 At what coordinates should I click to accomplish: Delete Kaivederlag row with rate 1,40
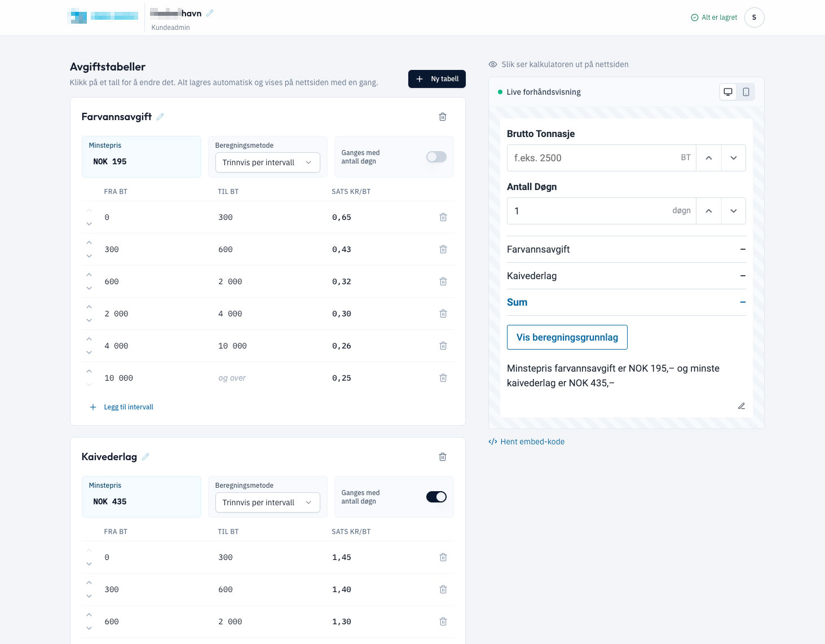[443, 589]
